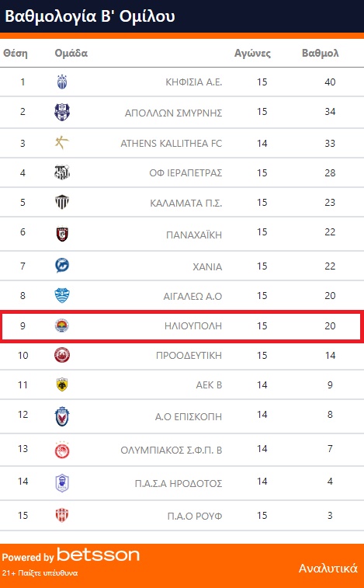Sort by the Βαθμολ column header
The image size is (364, 588).
coord(320,53)
